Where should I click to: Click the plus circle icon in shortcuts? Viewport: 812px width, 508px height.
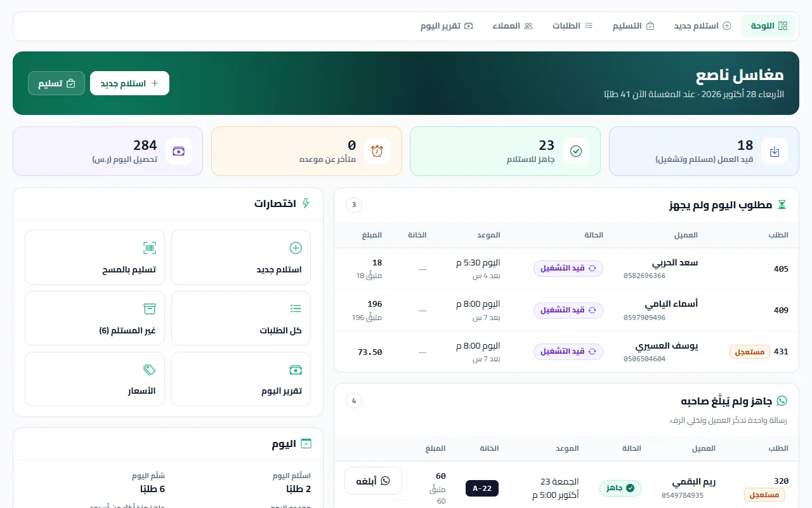(296, 248)
